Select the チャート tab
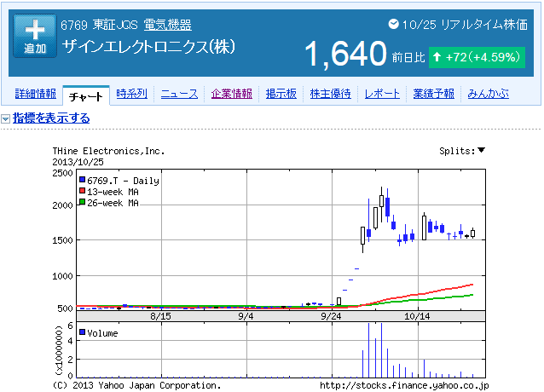This screenshot has height=392, width=544. (86, 96)
